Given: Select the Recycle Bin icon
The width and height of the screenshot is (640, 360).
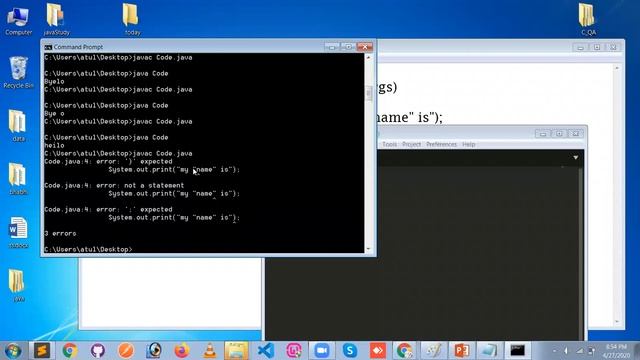Looking at the screenshot, I should pyautogui.click(x=18, y=73).
